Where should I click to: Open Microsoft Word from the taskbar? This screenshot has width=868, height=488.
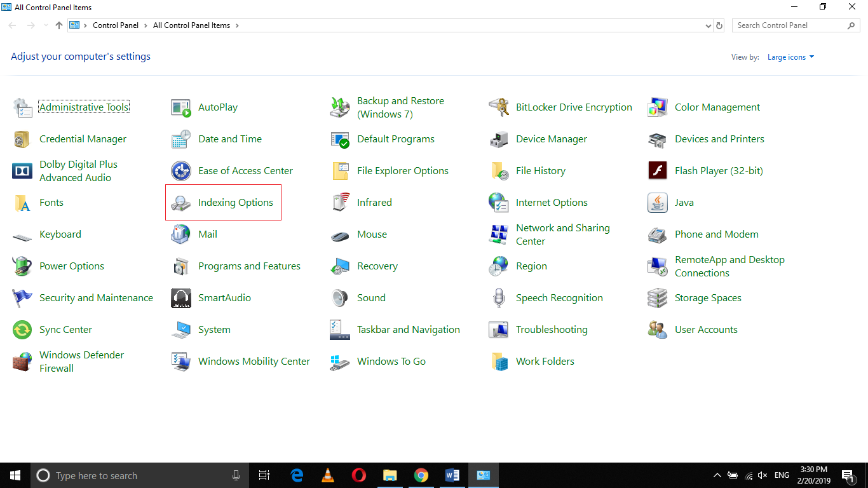pyautogui.click(x=452, y=475)
